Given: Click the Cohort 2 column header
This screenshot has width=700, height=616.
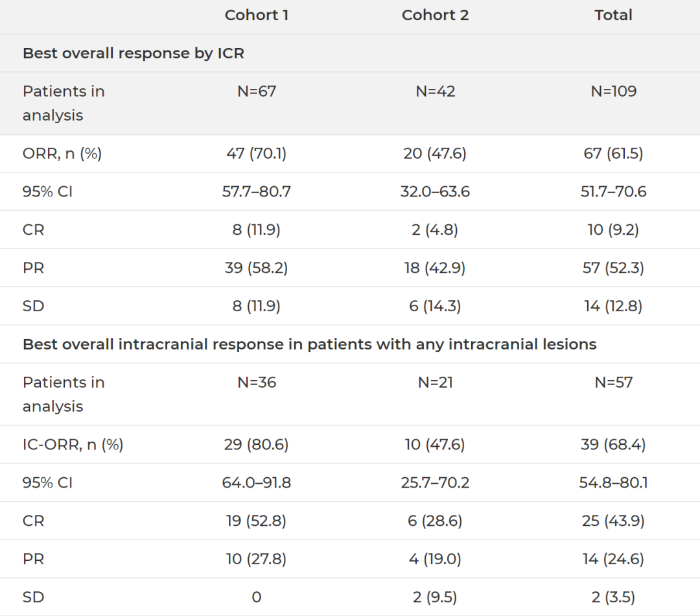Looking at the screenshot, I should [x=435, y=15].
